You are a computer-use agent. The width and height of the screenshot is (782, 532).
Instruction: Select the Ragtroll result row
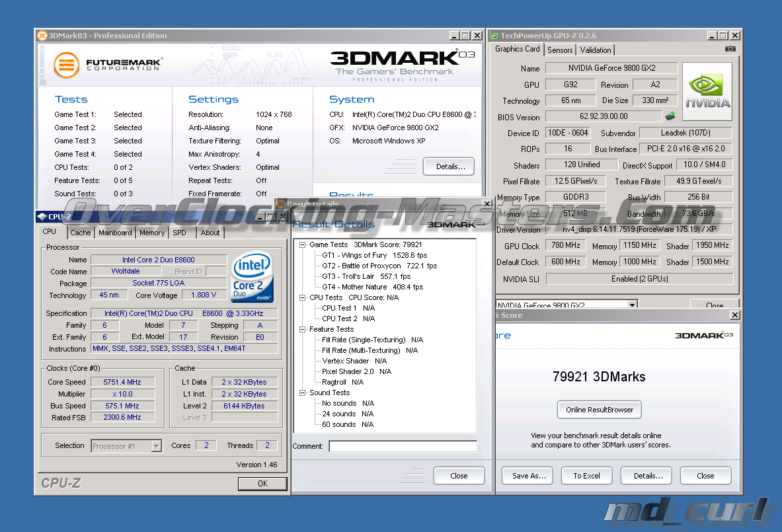[x=342, y=383]
